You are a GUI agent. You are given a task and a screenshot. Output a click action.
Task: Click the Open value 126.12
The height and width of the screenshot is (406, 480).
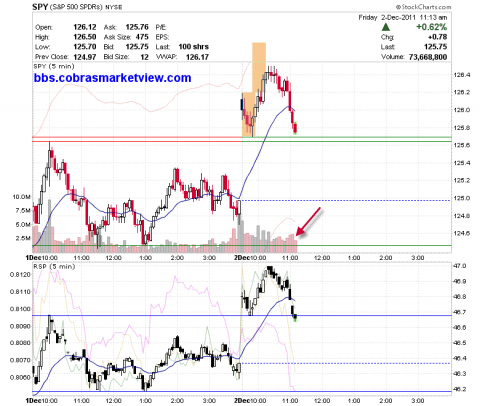click(85, 27)
